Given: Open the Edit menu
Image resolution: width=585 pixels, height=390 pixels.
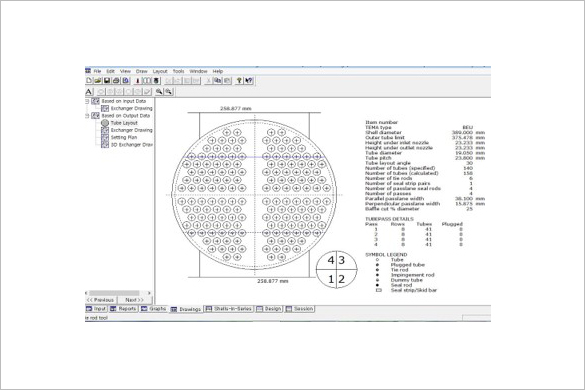Looking at the screenshot, I should point(111,71).
